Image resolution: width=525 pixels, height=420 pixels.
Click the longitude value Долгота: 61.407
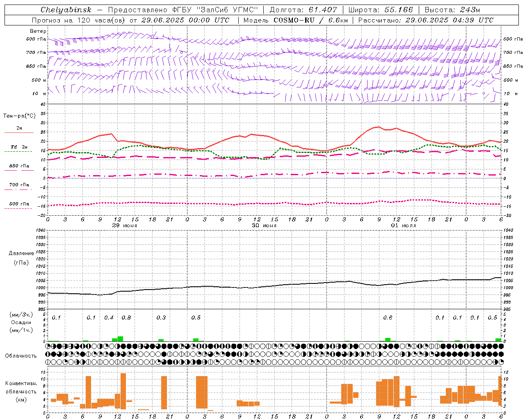click(x=303, y=10)
